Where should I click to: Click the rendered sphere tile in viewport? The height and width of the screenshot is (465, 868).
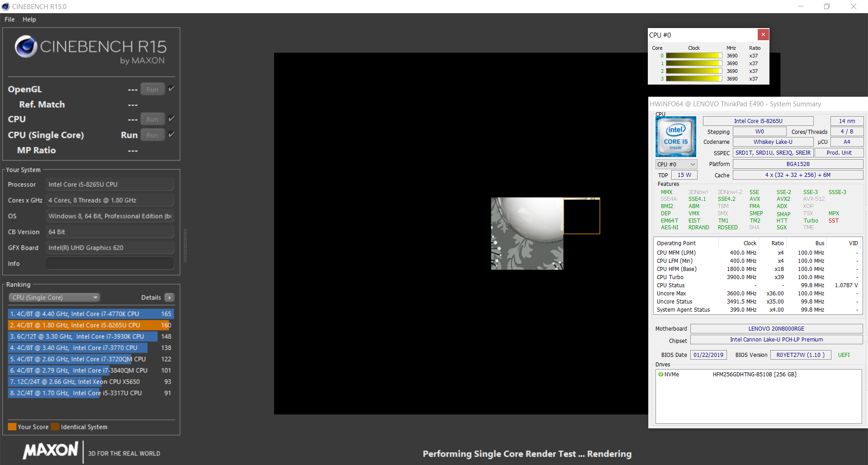click(527, 233)
